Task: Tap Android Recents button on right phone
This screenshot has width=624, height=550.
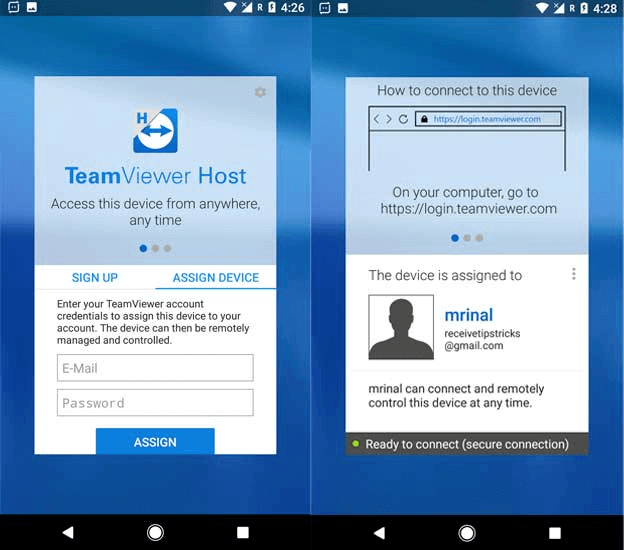Action: point(555,533)
